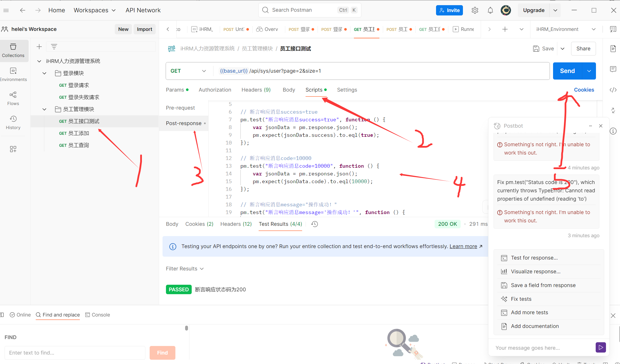Create new collection with plus icon
Viewport: 620px width, 364px height.
39,47
